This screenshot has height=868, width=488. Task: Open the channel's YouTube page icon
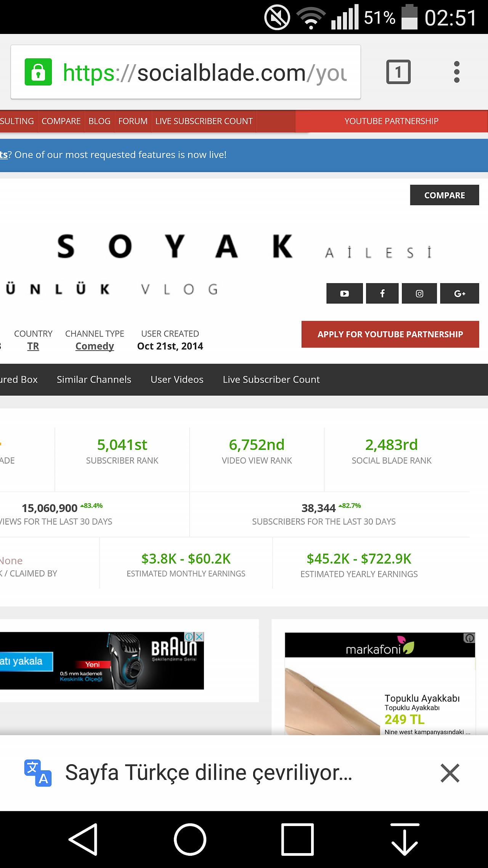coord(345,293)
